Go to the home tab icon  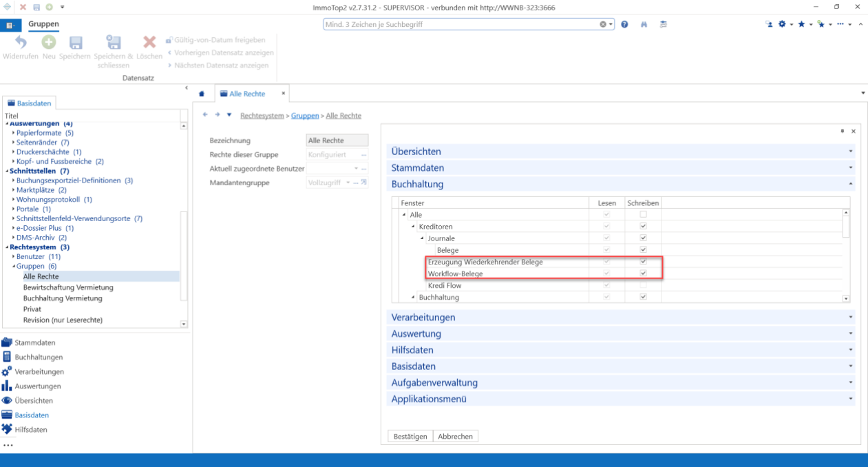coord(202,94)
